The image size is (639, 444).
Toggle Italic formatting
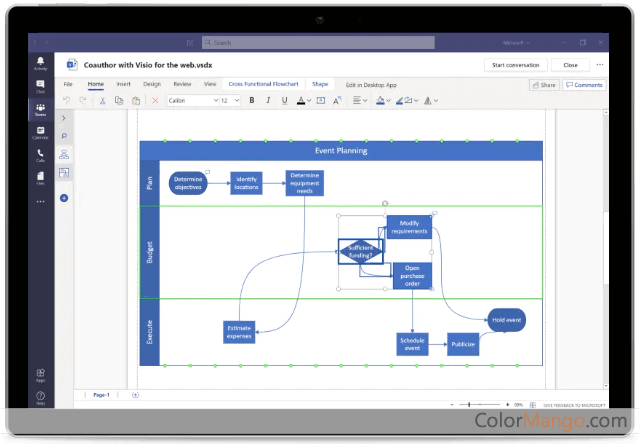267,101
